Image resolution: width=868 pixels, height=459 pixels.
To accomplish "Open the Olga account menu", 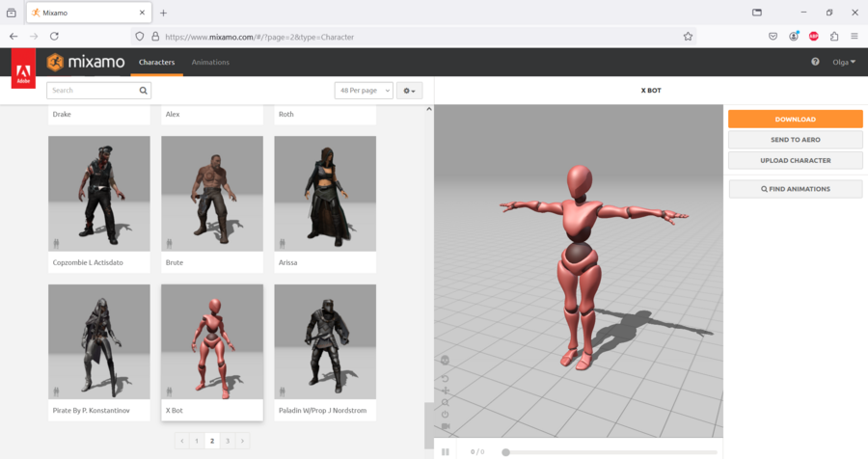I will click(845, 62).
